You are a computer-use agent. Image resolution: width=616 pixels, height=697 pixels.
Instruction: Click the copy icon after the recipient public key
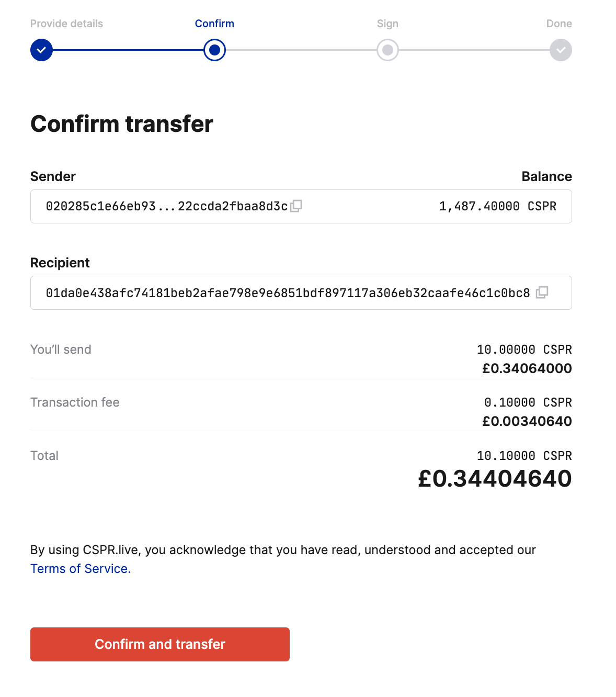pyautogui.click(x=543, y=293)
